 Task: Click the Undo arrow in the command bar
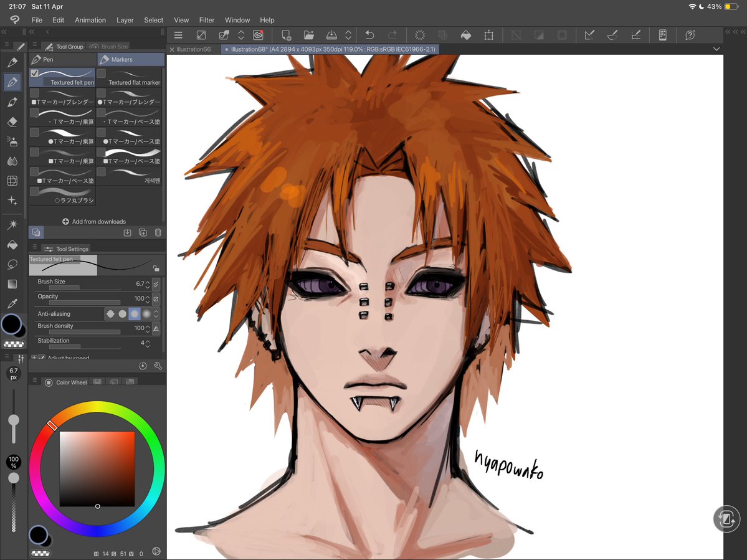click(x=369, y=35)
